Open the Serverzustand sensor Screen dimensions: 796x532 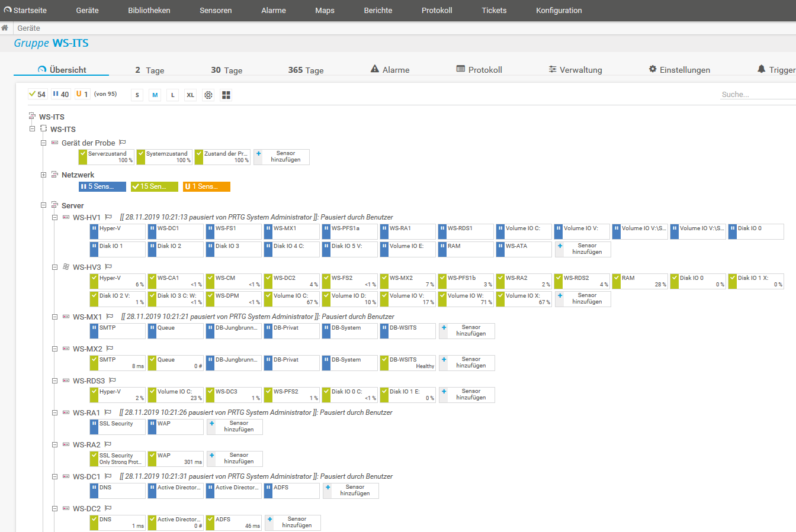107,157
